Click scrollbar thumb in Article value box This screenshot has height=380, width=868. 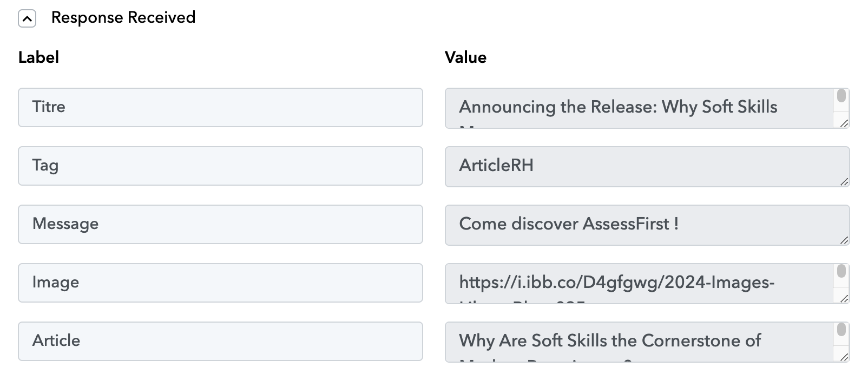[x=841, y=330]
